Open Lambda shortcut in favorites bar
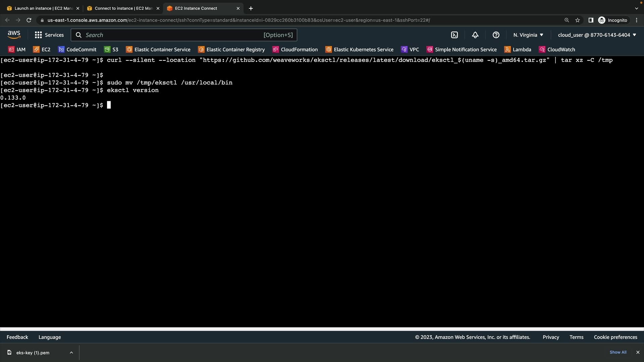 (x=518, y=50)
